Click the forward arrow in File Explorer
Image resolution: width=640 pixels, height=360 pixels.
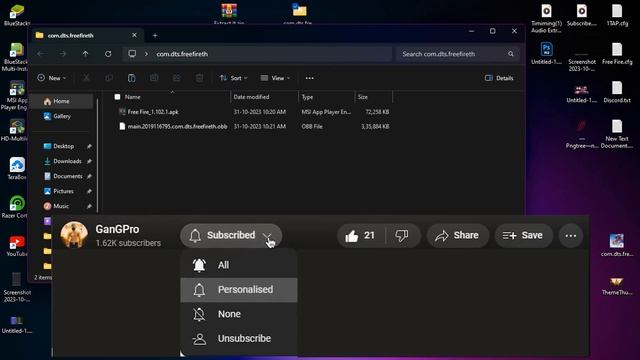tap(63, 54)
